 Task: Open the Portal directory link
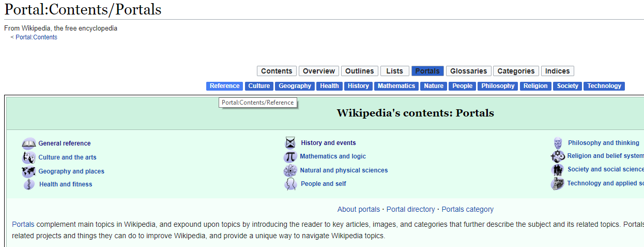[411, 210]
